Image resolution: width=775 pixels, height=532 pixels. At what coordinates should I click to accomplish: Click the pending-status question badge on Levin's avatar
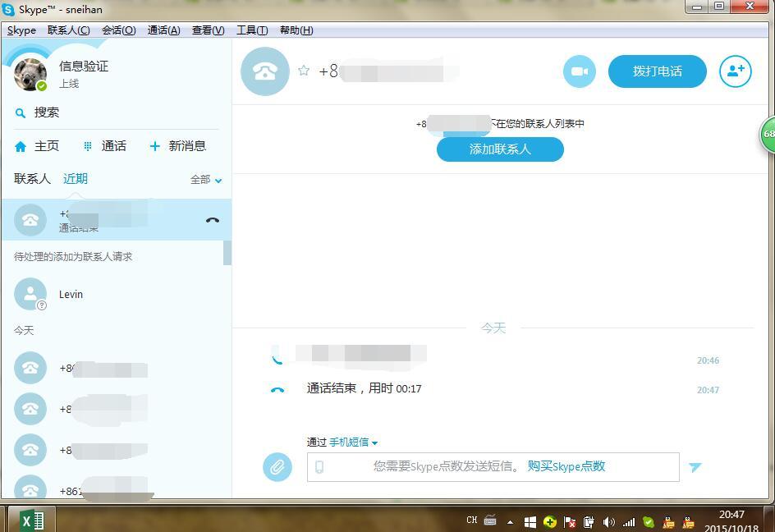pos(42,305)
